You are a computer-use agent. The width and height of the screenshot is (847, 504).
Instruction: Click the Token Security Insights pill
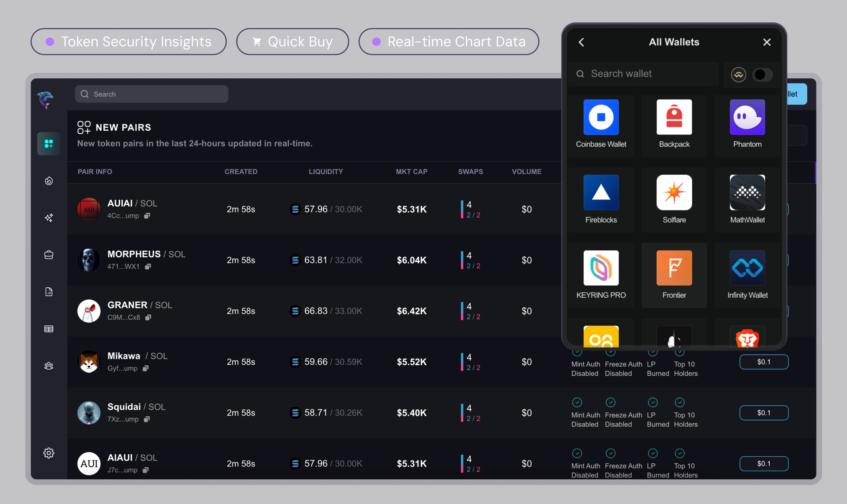point(129,41)
